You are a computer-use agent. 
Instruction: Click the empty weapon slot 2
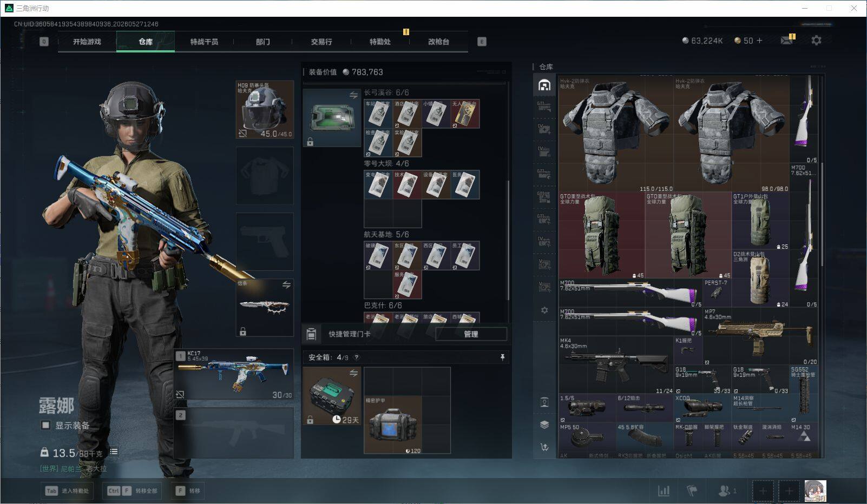[x=234, y=433]
